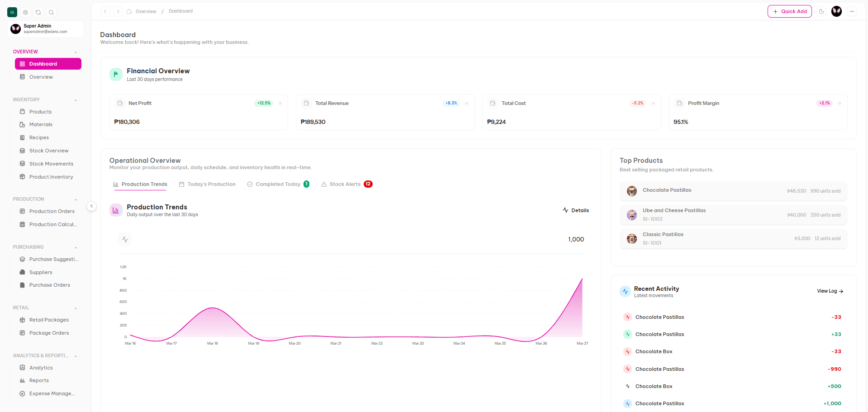The image size is (868, 412).
Task: Click the three-dots more options icon
Action: coord(852,11)
